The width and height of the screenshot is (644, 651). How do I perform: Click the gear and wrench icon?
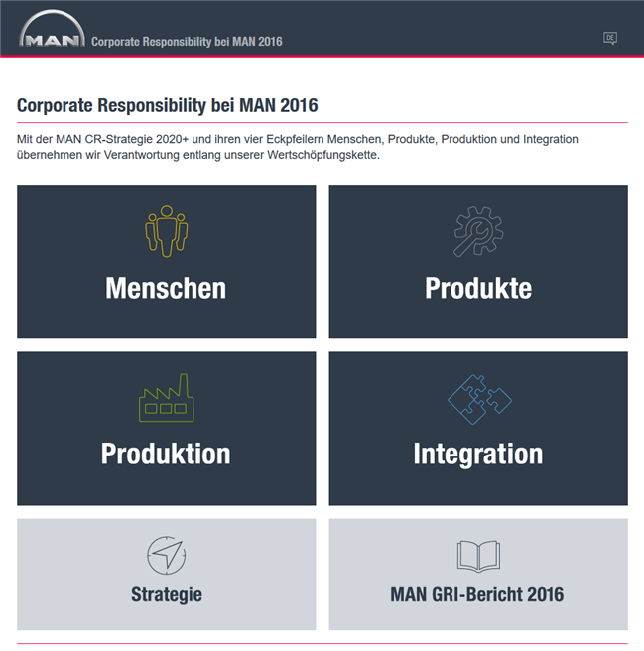pyautogui.click(x=478, y=231)
